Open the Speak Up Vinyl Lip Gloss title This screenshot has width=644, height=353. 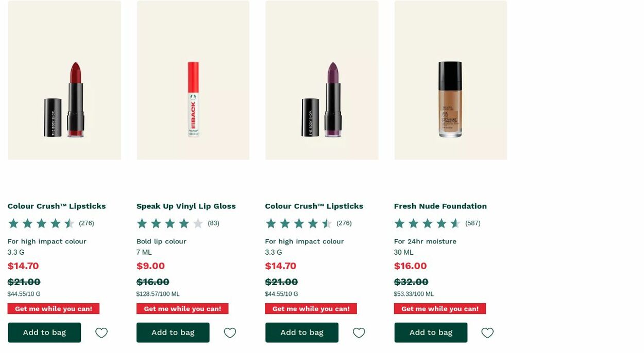tap(185, 206)
